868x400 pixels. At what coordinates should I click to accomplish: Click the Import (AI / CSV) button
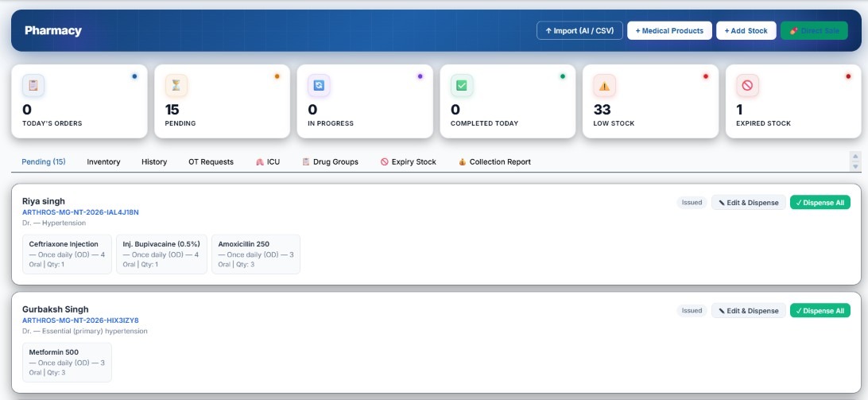coord(579,30)
